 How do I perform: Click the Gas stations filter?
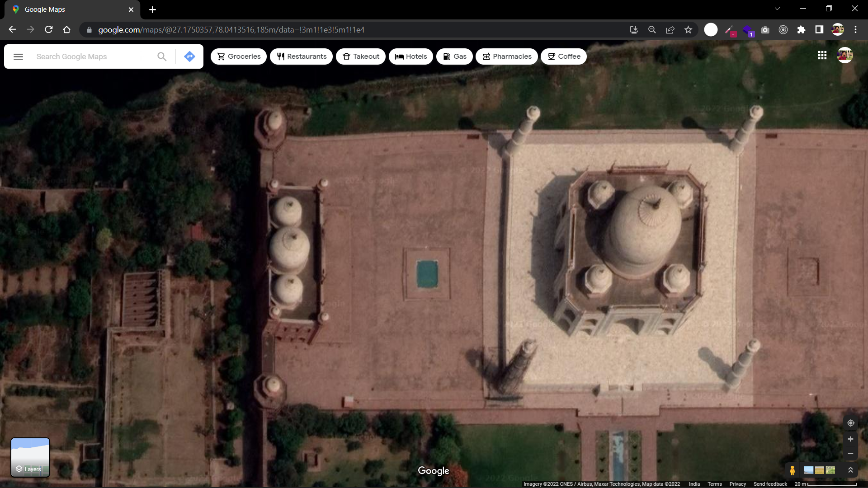(x=454, y=56)
